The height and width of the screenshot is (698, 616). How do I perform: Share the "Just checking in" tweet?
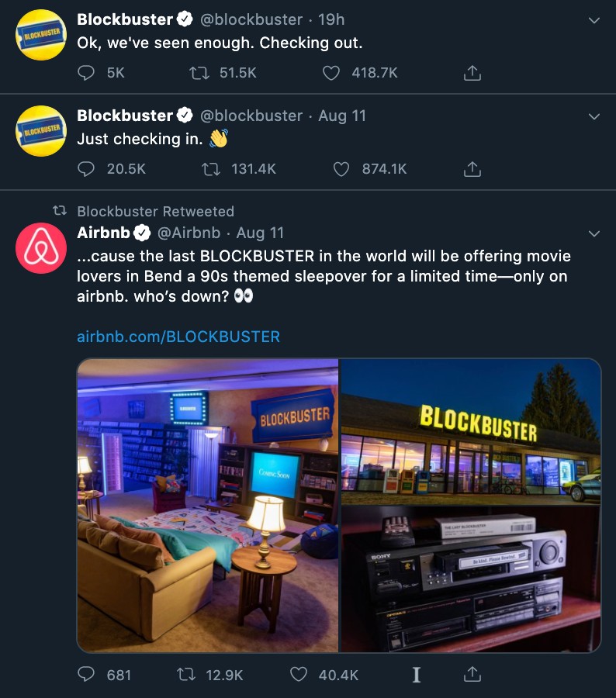tap(472, 169)
